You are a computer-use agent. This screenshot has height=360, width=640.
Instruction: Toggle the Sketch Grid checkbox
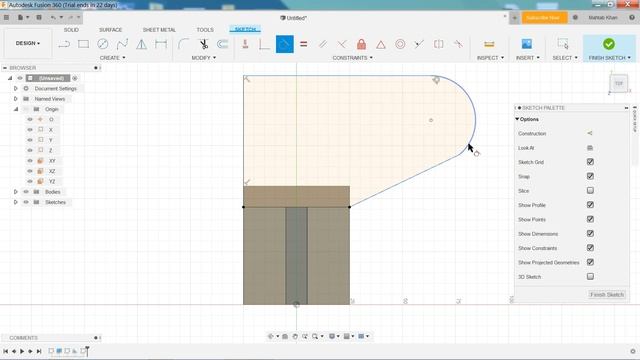pos(590,162)
